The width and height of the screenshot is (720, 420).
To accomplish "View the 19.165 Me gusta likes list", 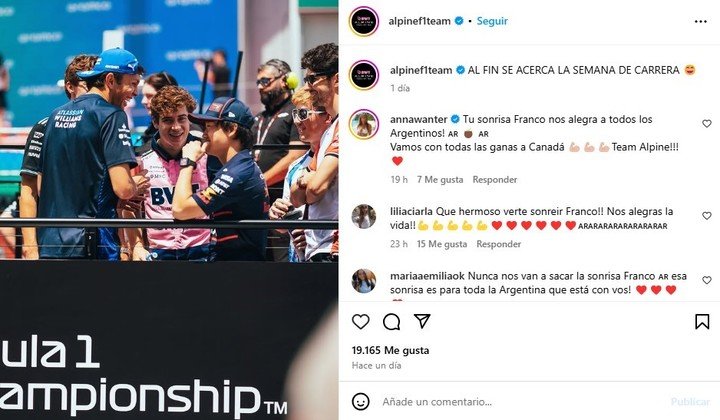I will tap(390, 350).
